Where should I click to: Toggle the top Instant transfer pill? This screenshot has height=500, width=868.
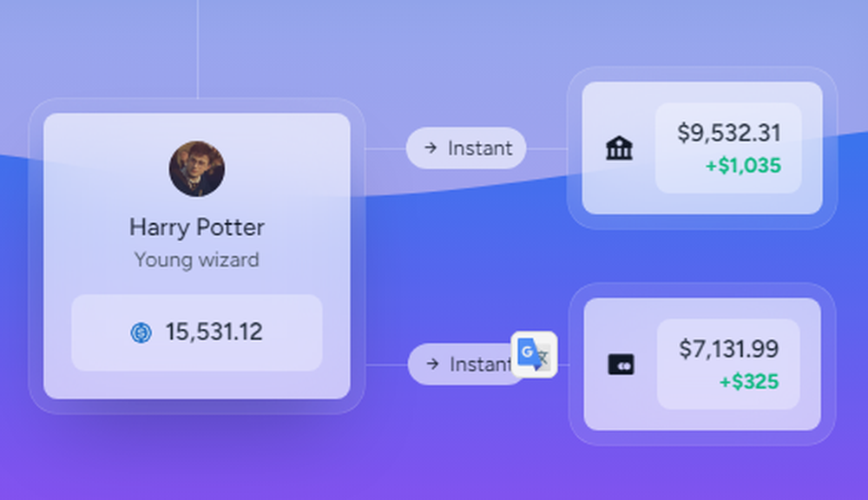point(466,148)
